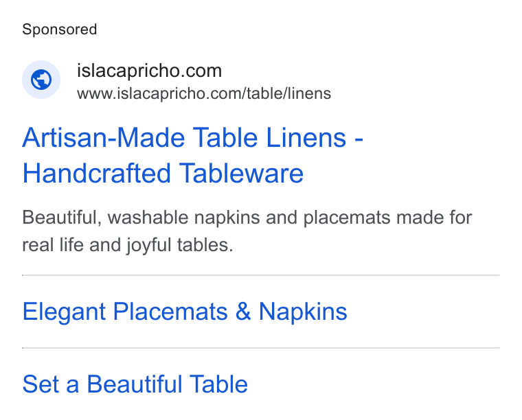Open the Artisan-Made Table Linens headline

tap(192, 138)
